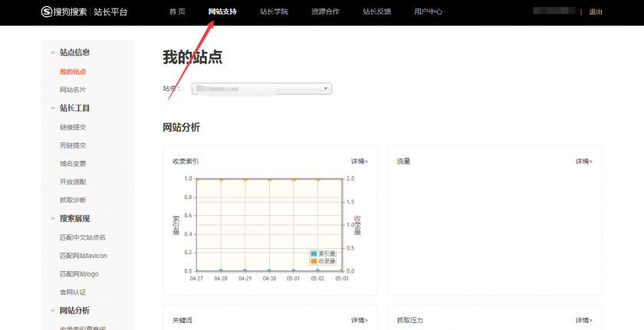Screen dimensions: 644x330
Task: Open the 死链提交 sidebar item
Action: pyautogui.click(x=73, y=145)
